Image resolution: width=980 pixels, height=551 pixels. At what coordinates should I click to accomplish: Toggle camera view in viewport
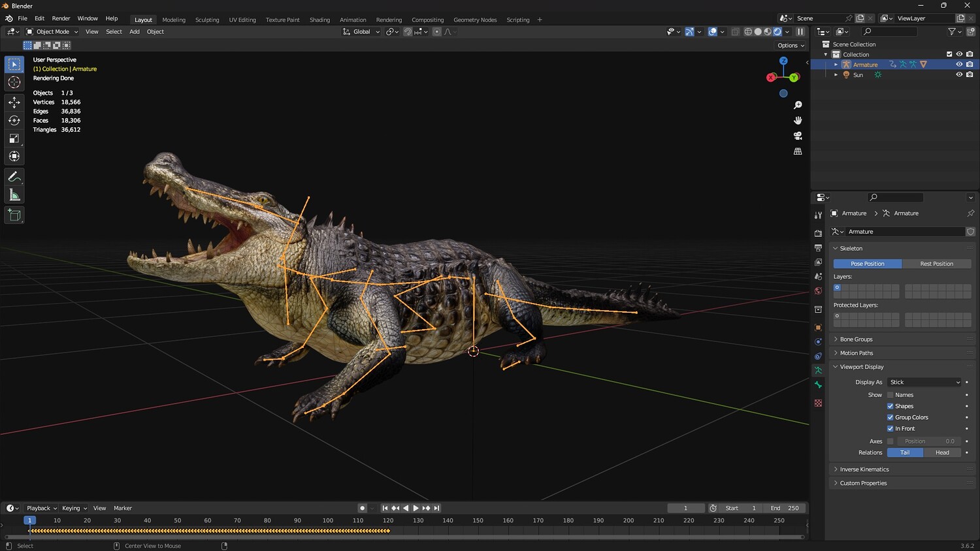coord(798,136)
